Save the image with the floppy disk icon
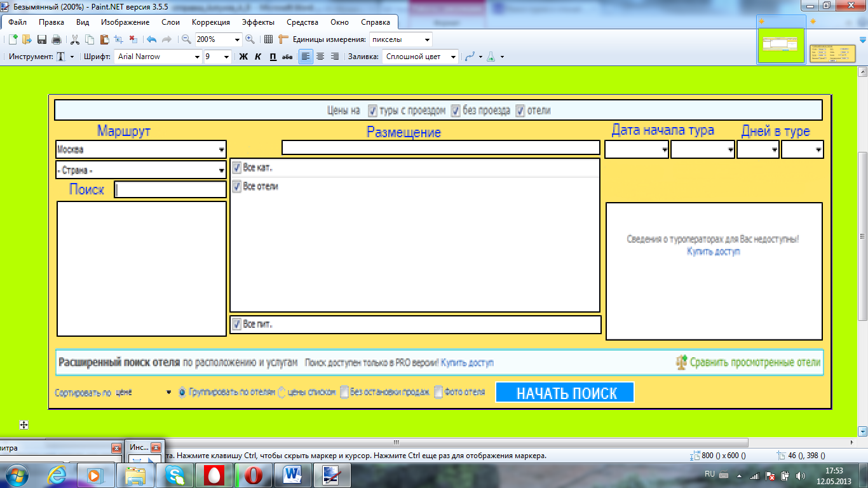 pyautogui.click(x=42, y=39)
